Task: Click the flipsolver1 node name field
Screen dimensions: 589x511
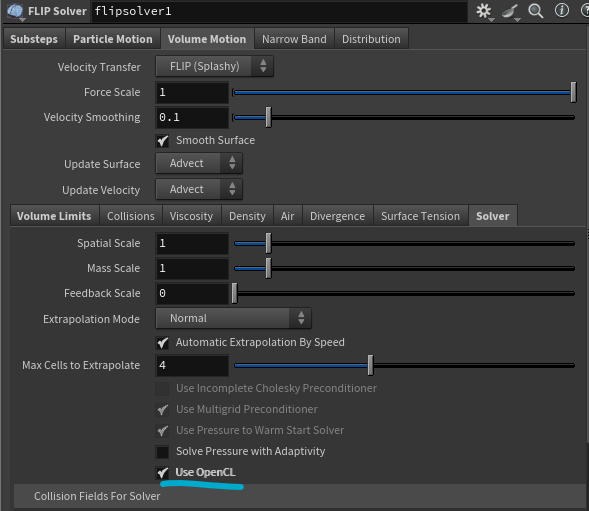Action: point(279,11)
